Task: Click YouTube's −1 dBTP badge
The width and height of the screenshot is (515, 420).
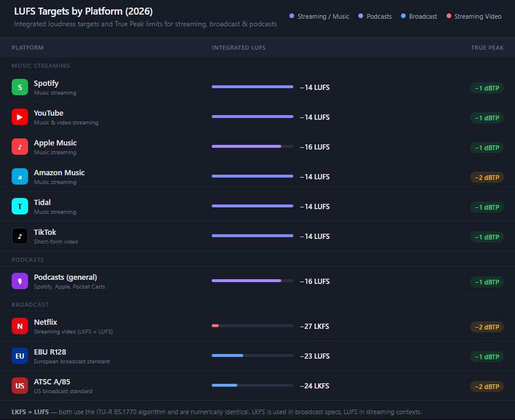Action: [x=487, y=118]
